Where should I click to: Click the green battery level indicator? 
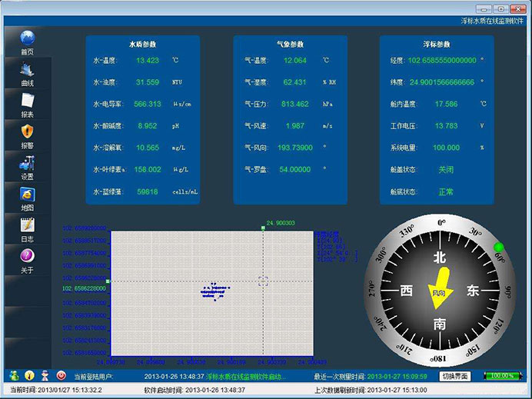click(x=503, y=376)
